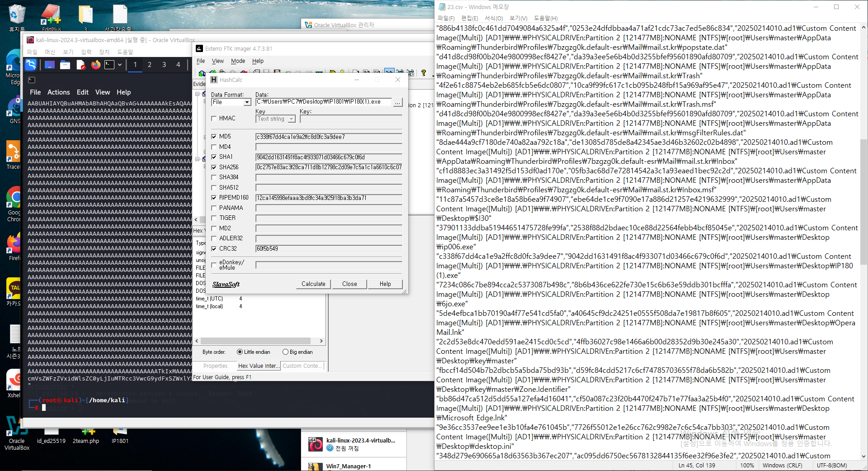
Task: Select the kali-linux-2023.4 VM in VirtualBox Manager
Action: coord(355,444)
